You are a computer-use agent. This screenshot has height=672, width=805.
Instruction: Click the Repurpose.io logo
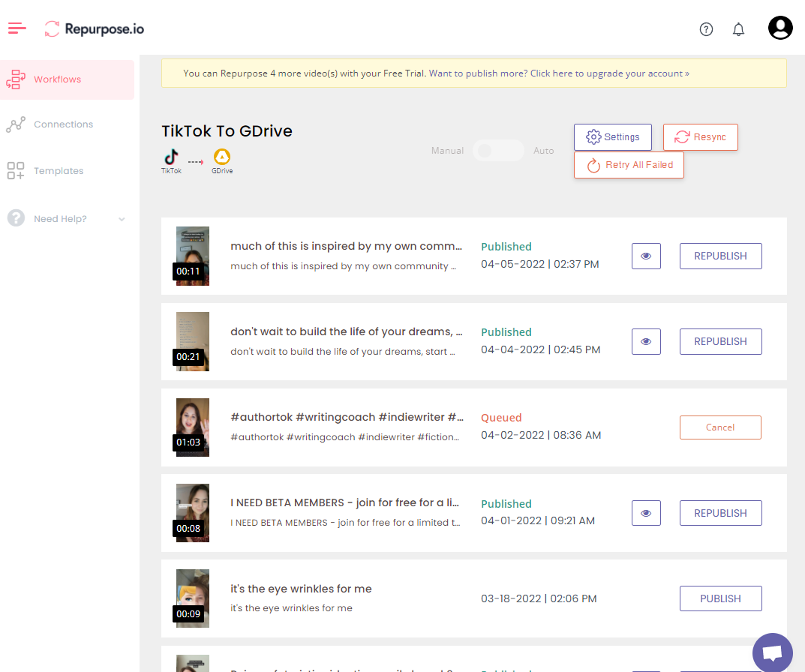[93, 28]
